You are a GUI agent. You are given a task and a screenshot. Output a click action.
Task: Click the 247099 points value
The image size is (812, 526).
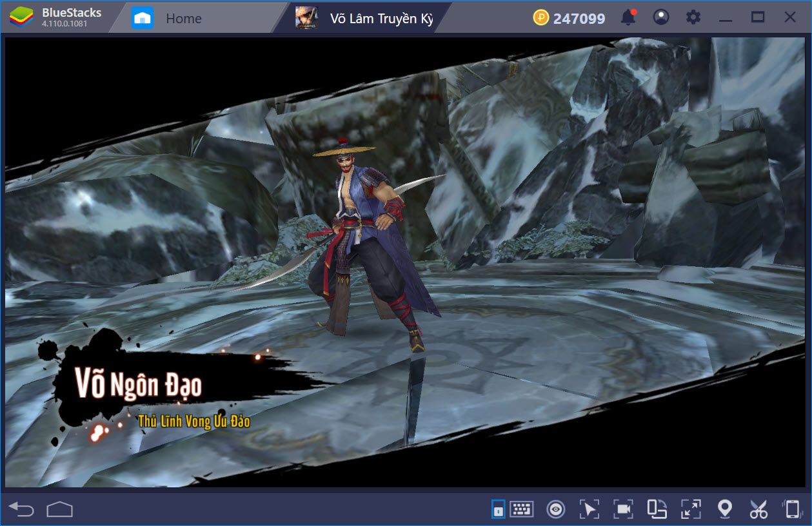coord(579,19)
